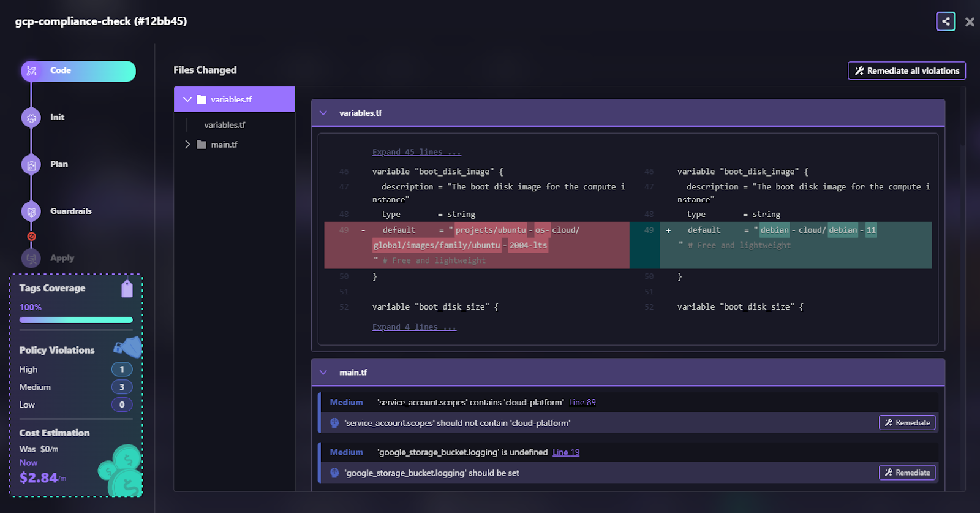This screenshot has width=980, height=513.
Task: Click the Tags Coverage tag icon
Action: pyautogui.click(x=127, y=288)
